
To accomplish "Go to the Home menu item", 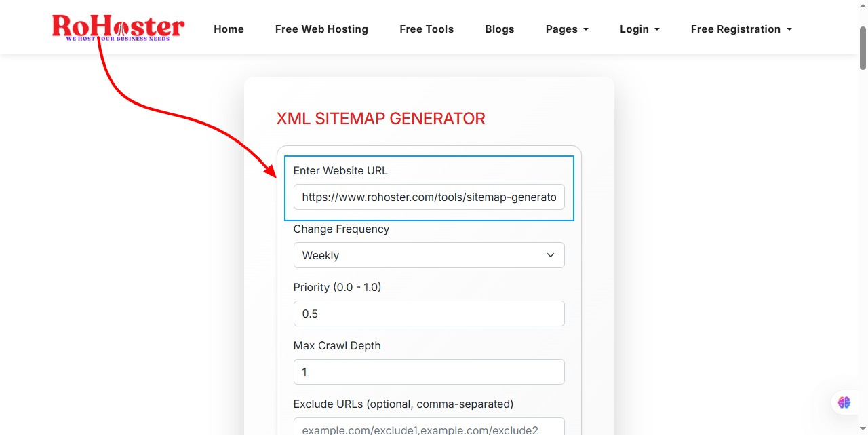I will [x=229, y=29].
